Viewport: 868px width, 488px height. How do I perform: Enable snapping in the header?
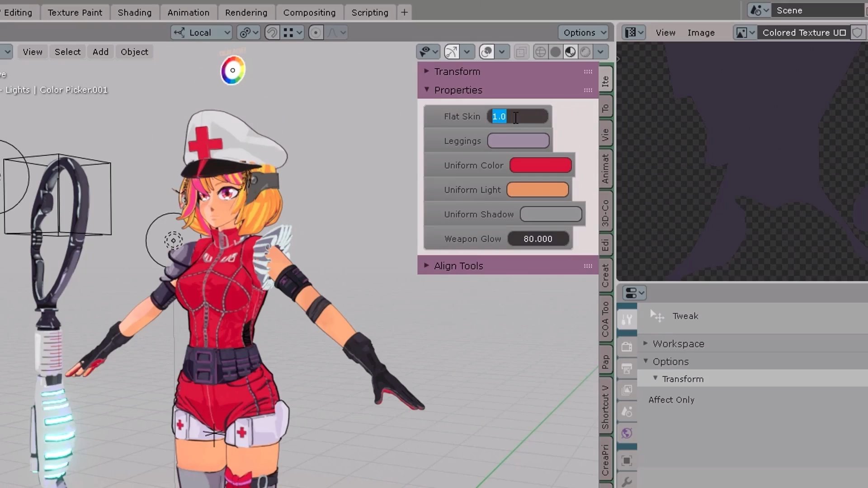272,32
